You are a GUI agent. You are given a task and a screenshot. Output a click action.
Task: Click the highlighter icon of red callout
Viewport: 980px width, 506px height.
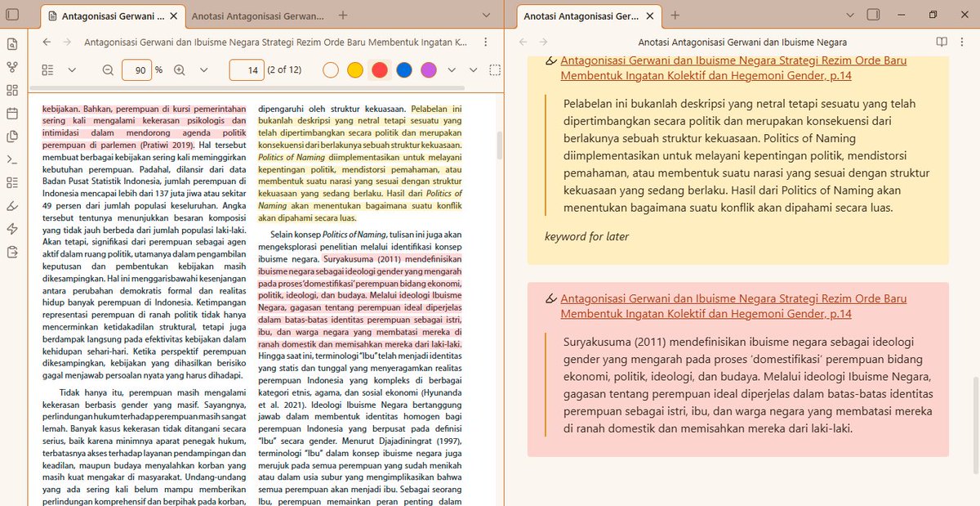click(x=551, y=298)
